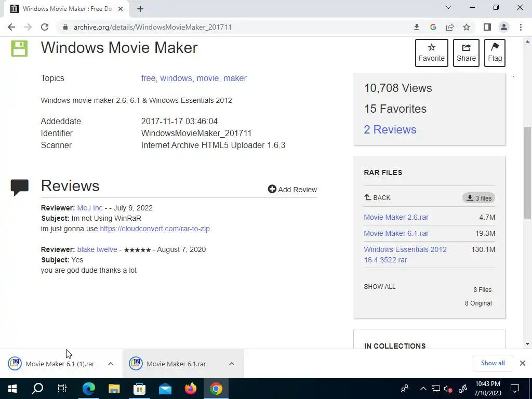The image size is (532, 399).
Task: Open the 'maker' topic link
Action: coord(235,78)
